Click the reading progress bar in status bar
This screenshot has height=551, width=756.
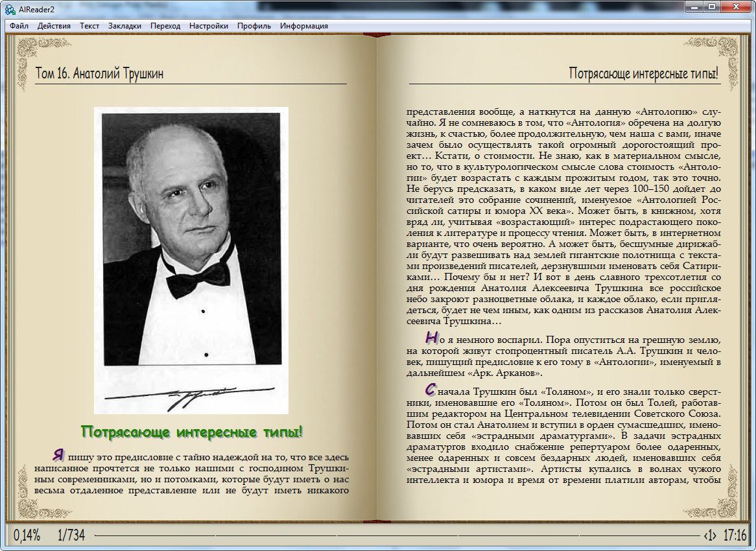click(x=396, y=535)
